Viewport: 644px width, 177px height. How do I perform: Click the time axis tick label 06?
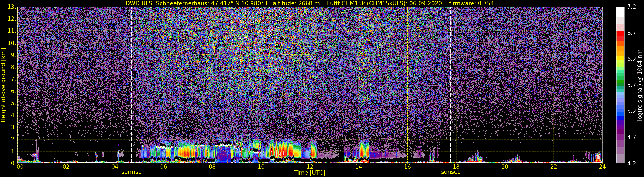(164, 167)
